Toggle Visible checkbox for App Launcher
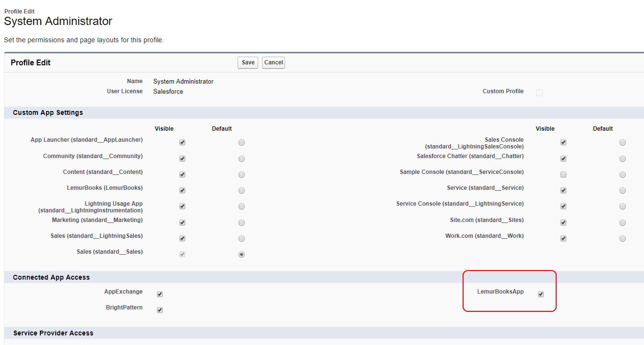Image resolution: width=644 pixels, height=345 pixels. click(182, 143)
